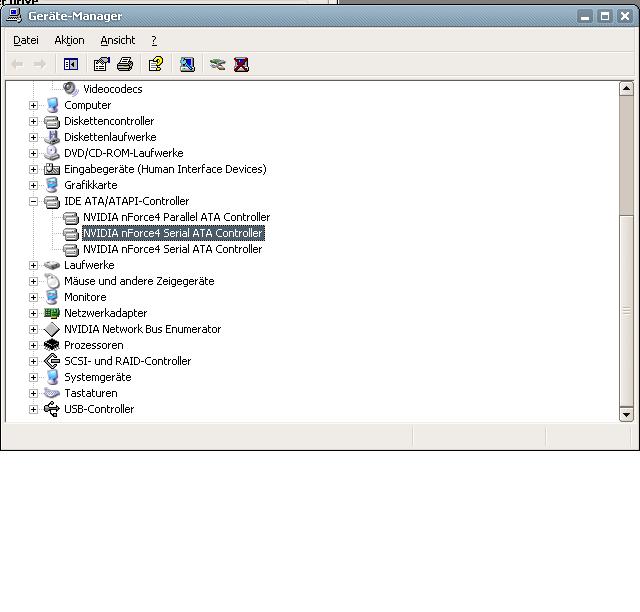
Task: Open the Datei menu
Action: click(x=26, y=40)
